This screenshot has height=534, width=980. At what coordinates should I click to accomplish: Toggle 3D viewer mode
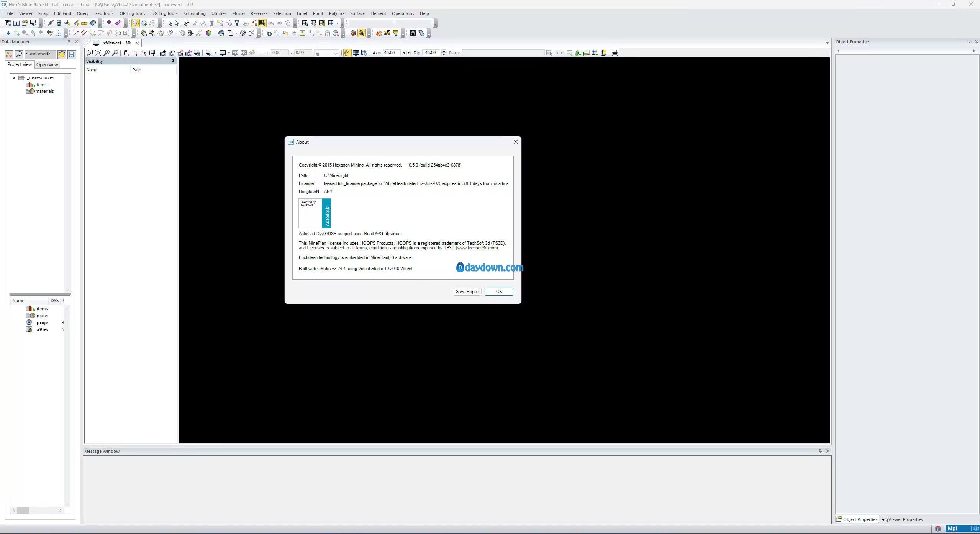(243, 53)
